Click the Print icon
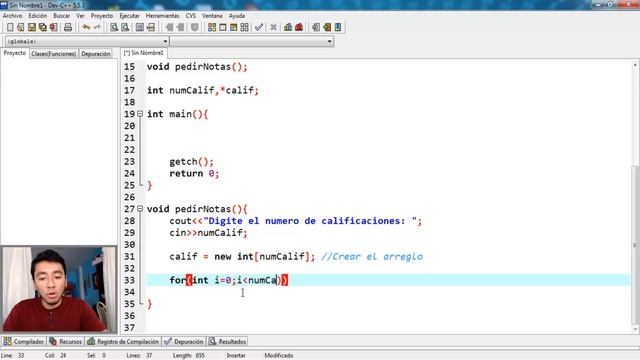Screen dimensions: 640x360 [x=68, y=27]
